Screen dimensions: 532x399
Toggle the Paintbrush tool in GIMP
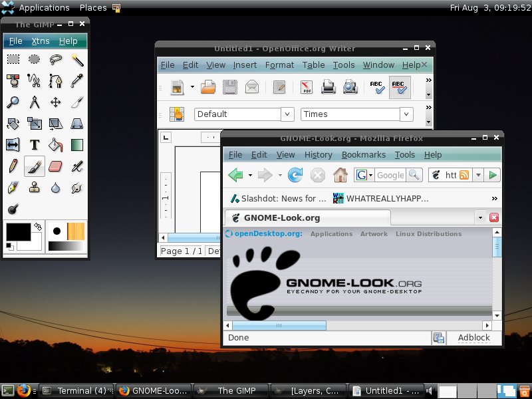click(35, 166)
